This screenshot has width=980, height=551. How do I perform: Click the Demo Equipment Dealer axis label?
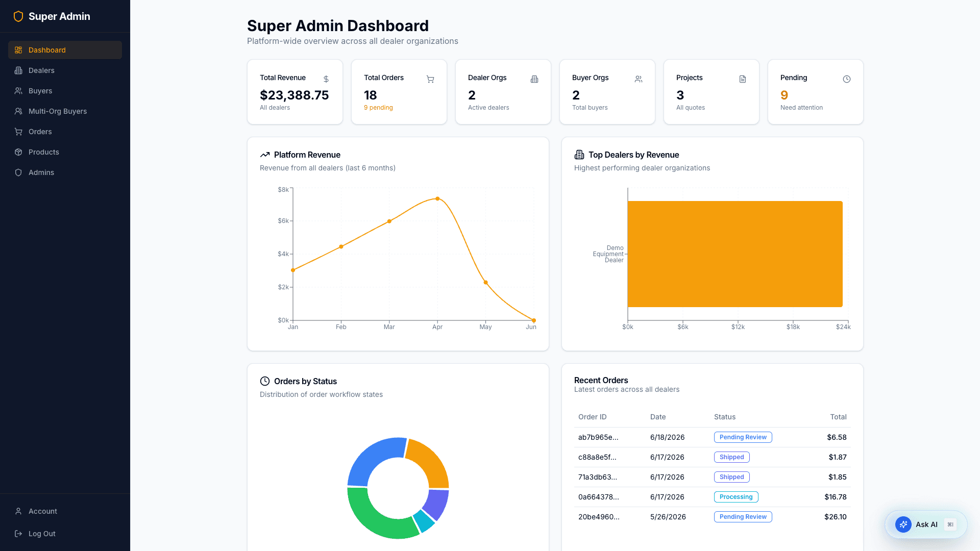click(x=608, y=254)
